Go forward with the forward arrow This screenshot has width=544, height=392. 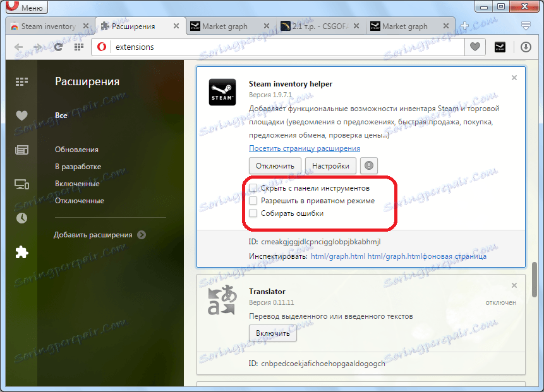(x=37, y=47)
